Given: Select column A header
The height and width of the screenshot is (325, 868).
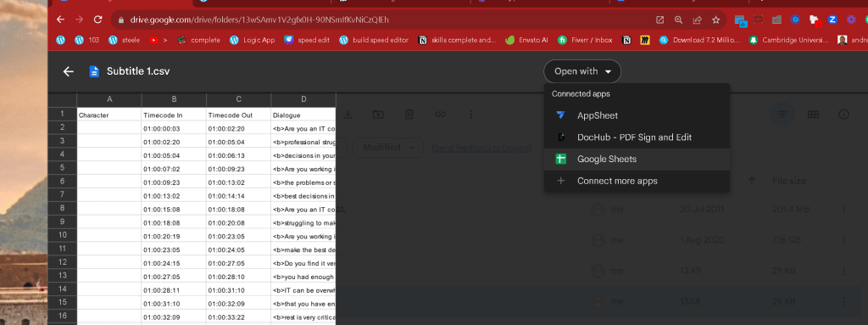Looking at the screenshot, I should [x=109, y=99].
